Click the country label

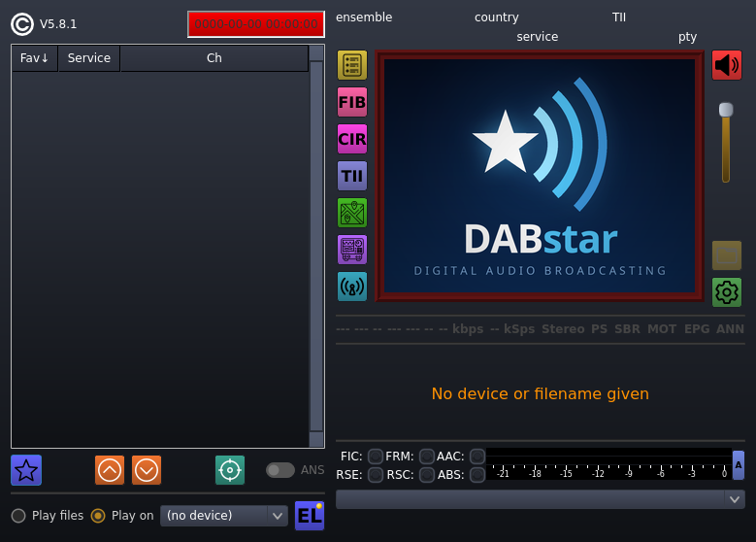click(x=497, y=17)
